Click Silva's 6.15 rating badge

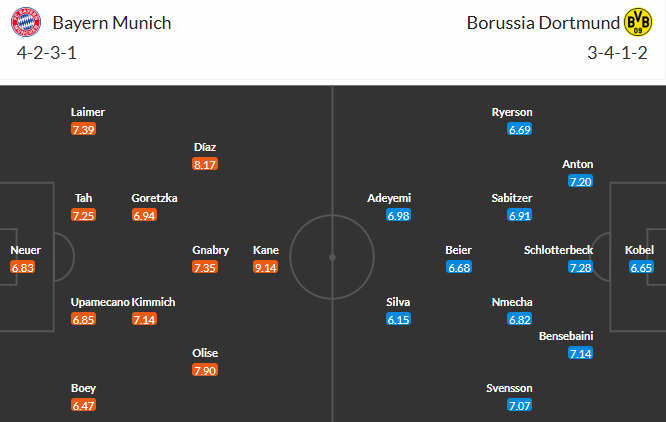[x=399, y=319]
